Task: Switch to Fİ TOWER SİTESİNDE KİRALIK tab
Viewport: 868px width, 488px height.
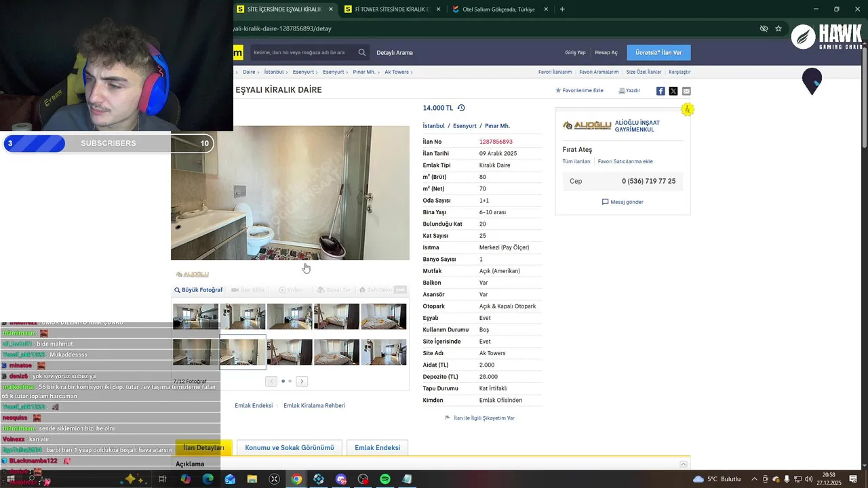Action: tap(393, 9)
